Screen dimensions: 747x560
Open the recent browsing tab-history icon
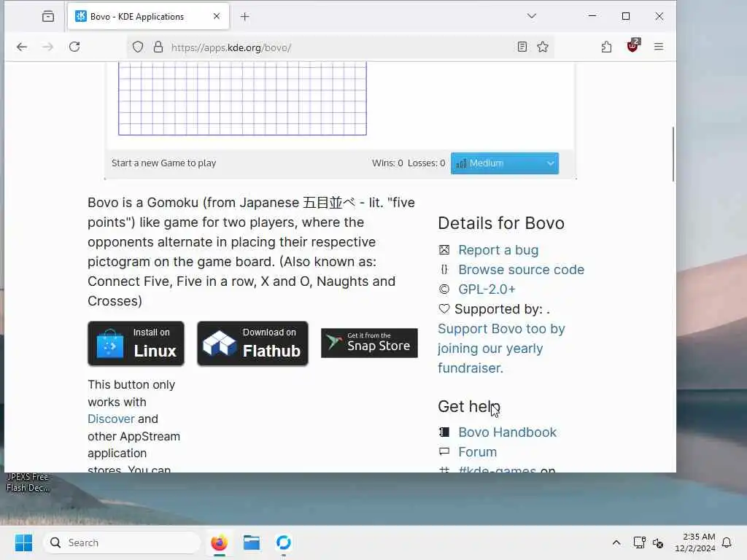(x=48, y=16)
